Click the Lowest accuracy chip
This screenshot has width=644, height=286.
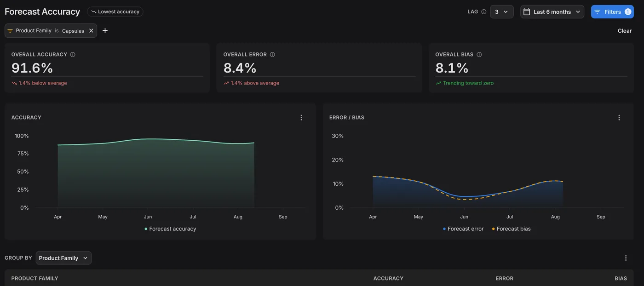click(x=115, y=11)
